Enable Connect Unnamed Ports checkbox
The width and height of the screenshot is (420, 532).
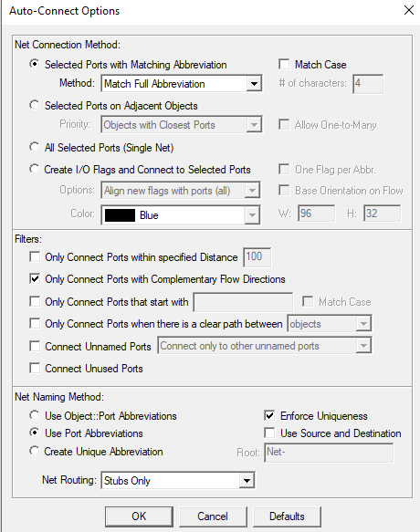(x=35, y=346)
